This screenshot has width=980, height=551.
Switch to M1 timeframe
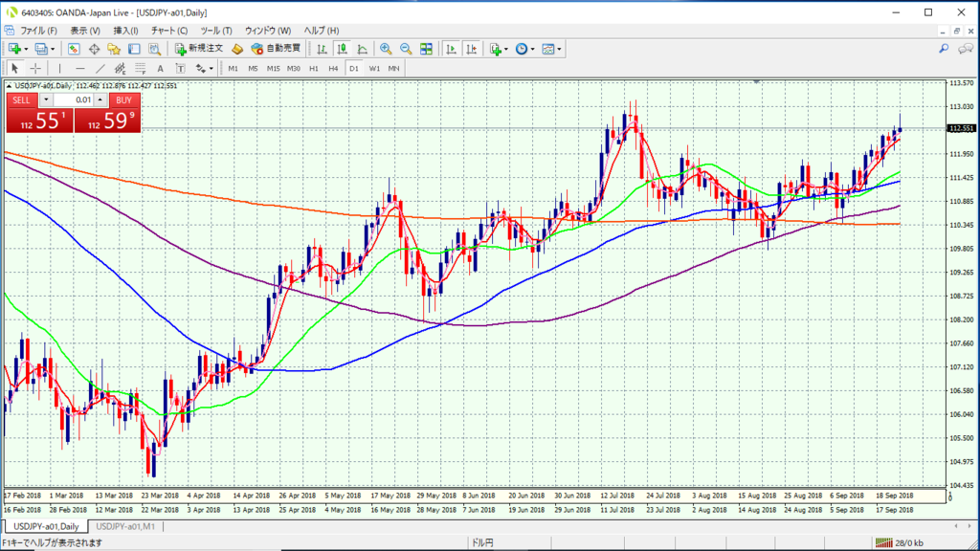click(x=234, y=69)
